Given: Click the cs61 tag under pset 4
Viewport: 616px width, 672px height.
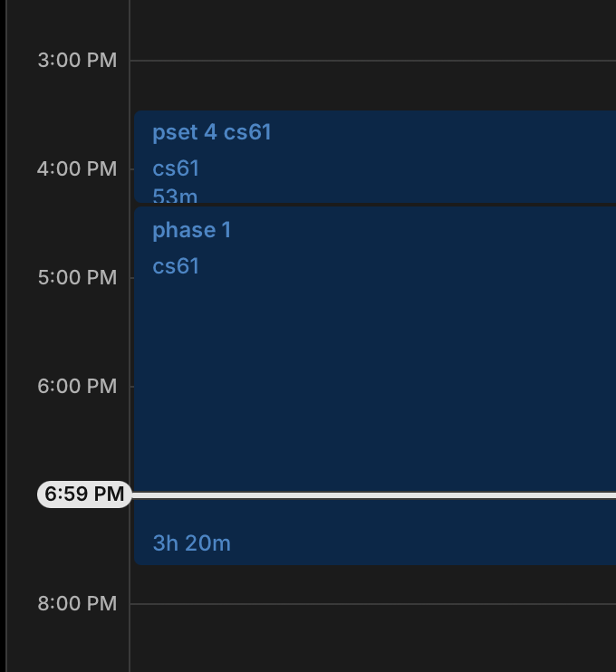Looking at the screenshot, I should (176, 168).
